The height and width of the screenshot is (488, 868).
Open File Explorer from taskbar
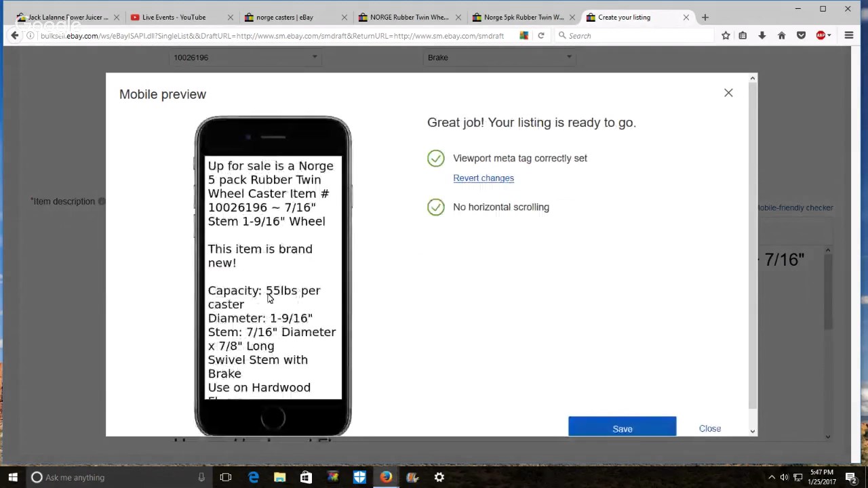click(x=279, y=477)
